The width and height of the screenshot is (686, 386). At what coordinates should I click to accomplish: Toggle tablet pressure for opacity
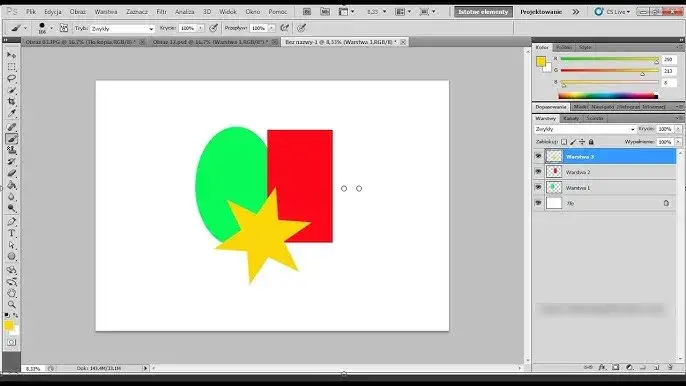(214, 28)
